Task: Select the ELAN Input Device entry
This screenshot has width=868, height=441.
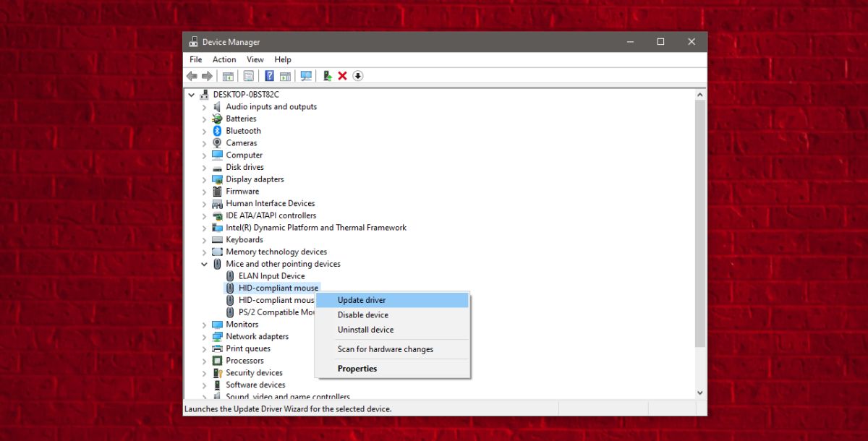Action: point(273,275)
